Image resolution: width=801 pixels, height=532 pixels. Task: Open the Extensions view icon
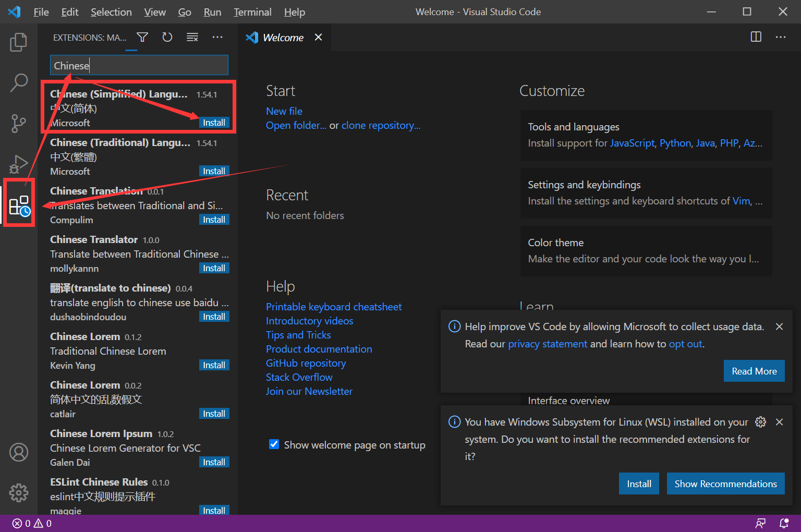tap(20, 205)
